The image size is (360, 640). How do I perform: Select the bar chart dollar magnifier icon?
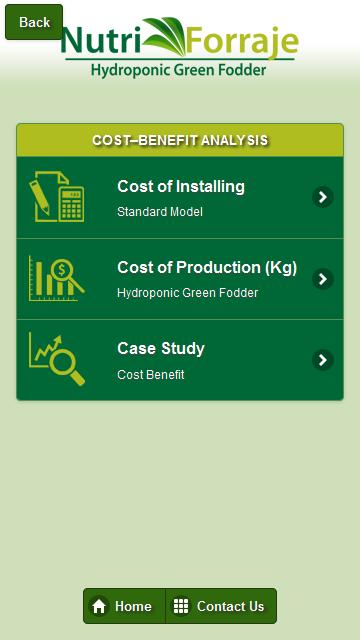click(57, 278)
